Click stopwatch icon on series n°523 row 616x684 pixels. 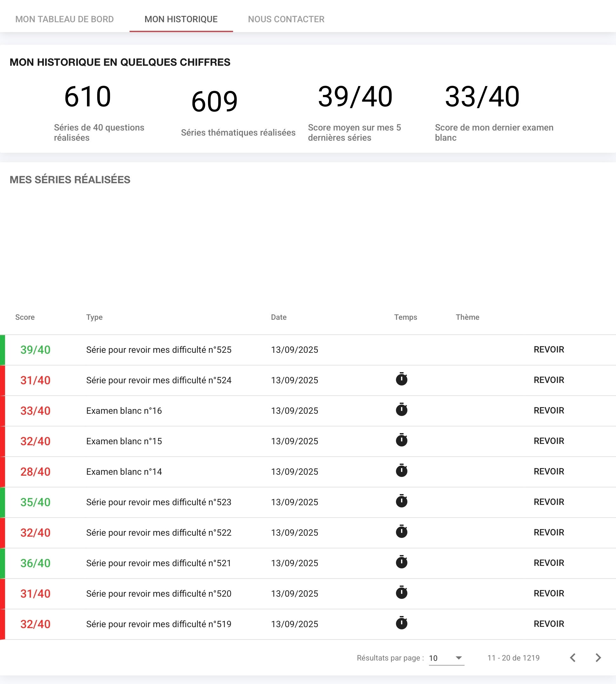click(401, 501)
